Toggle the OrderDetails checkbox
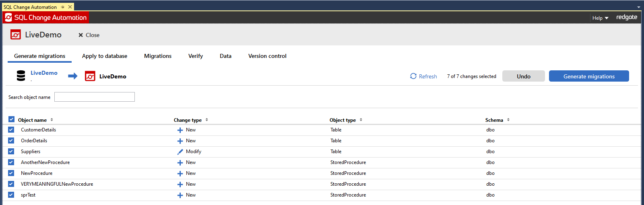Screen dimensions: 644x205 pos(11,141)
